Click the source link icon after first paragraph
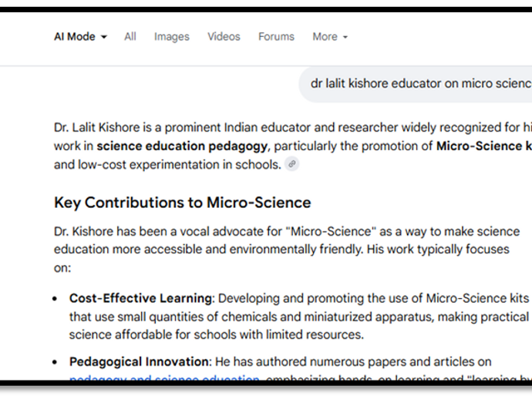Viewport: 532px width, 399px height. pos(291,164)
